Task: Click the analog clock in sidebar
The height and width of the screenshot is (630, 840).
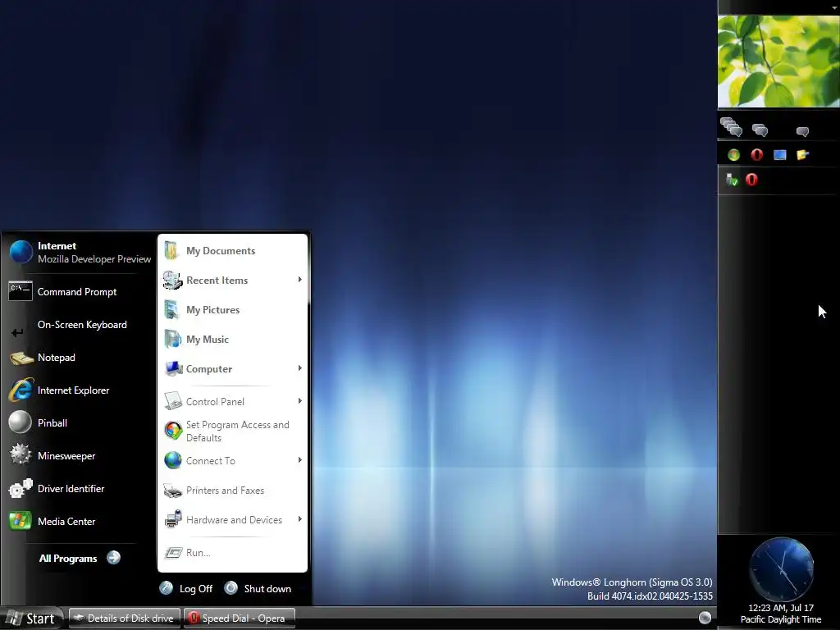Action: tap(782, 569)
